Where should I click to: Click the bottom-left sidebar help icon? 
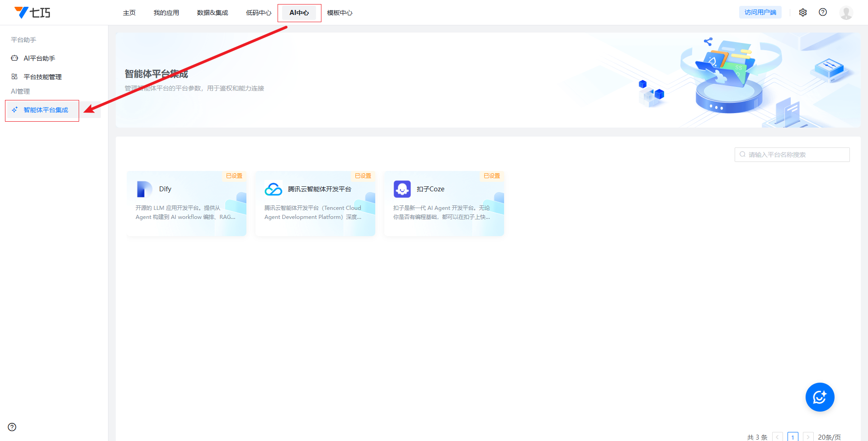click(12, 427)
